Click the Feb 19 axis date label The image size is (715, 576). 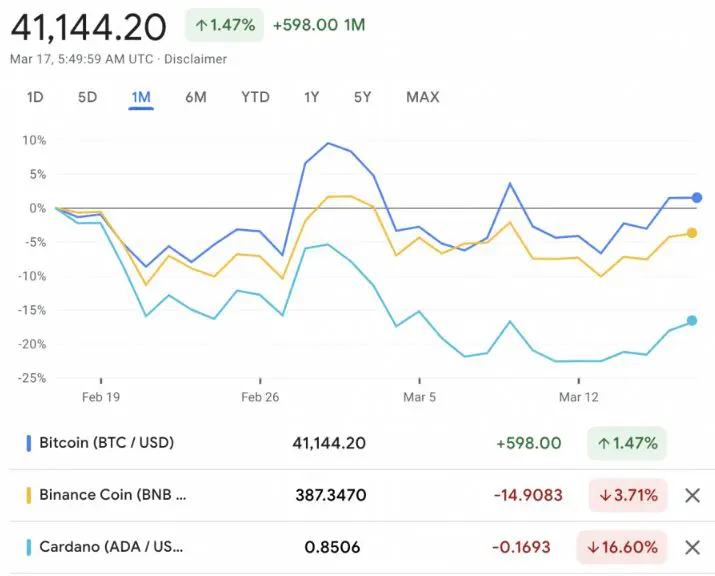(x=101, y=397)
